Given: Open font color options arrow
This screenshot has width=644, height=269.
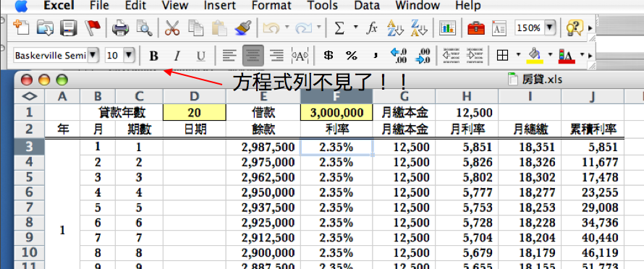Looking at the screenshot, I should (x=582, y=54).
